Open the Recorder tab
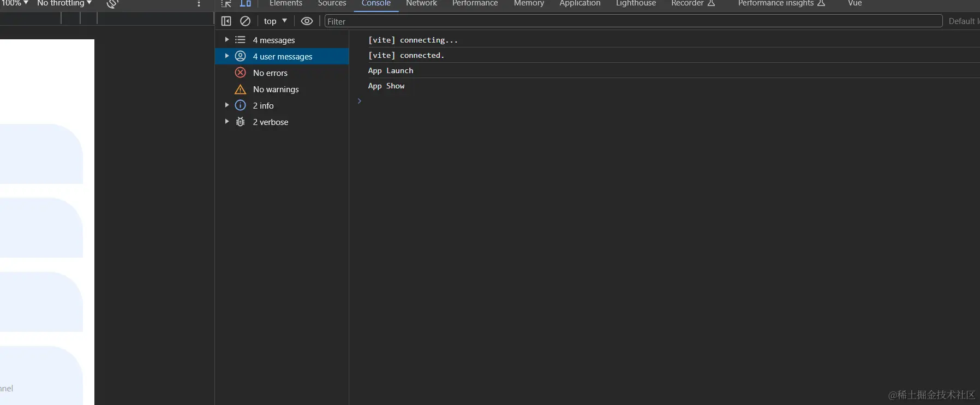Image resolution: width=980 pixels, height=405 pixels. pyautogui.click(x=693, y=3)
